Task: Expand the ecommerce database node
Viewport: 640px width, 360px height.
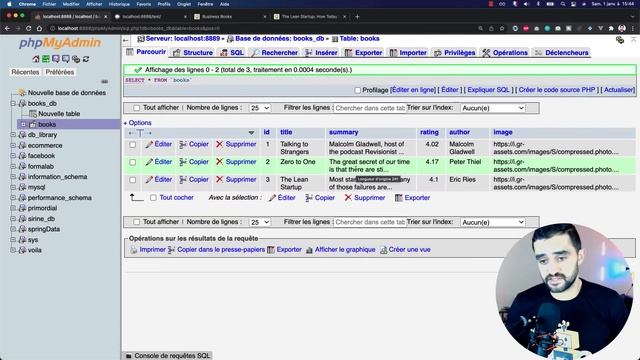Action: [13, 145]
